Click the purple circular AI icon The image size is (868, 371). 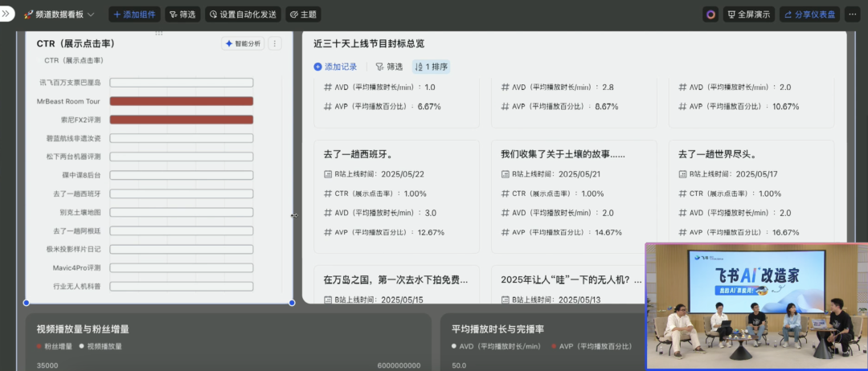click(710, 14)
